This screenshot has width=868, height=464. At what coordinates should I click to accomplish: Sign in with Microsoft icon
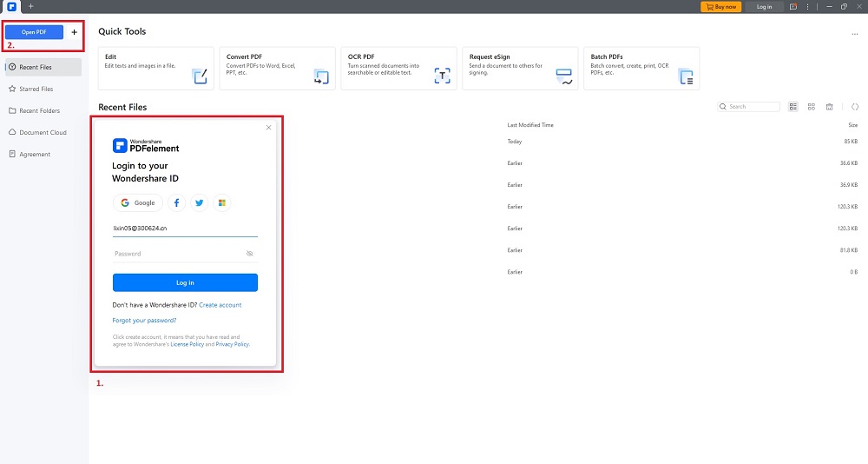click(222, 203)
